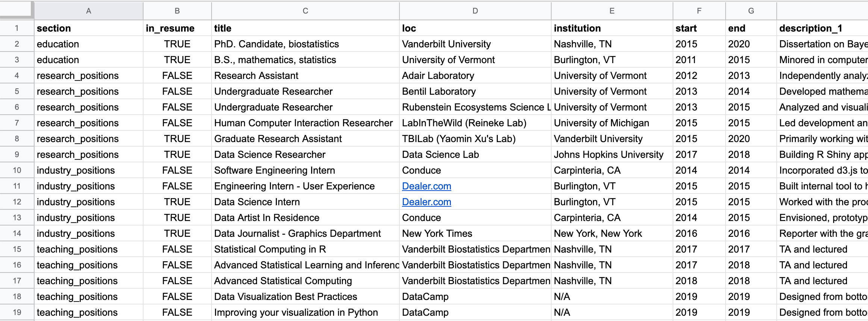Screen dimensions: 868x321
Task: Open the Dealer.com link in row 12
Action: click(426, 202)
